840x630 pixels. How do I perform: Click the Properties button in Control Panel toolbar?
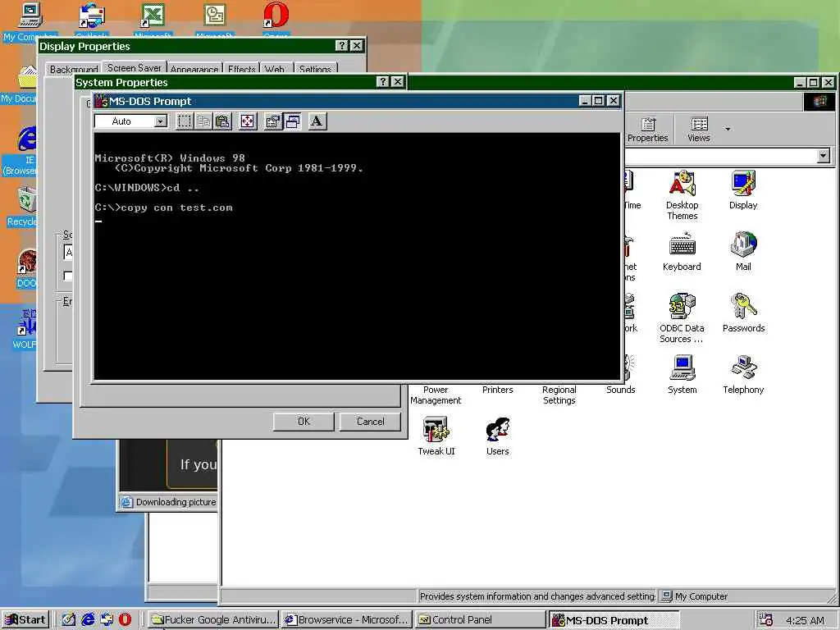[648, 130]
